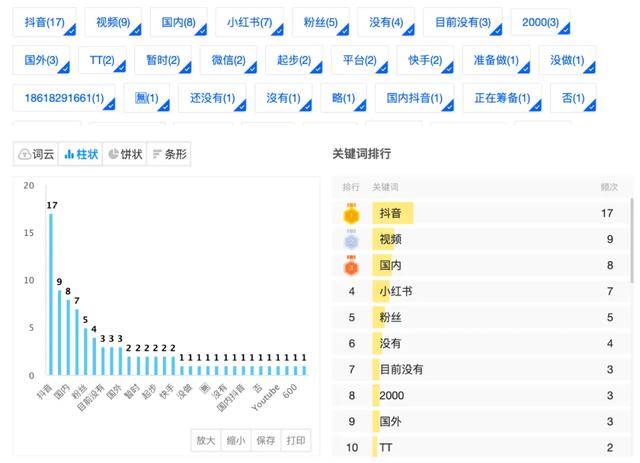Select the 国外 row in keyword ranking
Viewport: 640px width, 463px height.
pos(481,422)
